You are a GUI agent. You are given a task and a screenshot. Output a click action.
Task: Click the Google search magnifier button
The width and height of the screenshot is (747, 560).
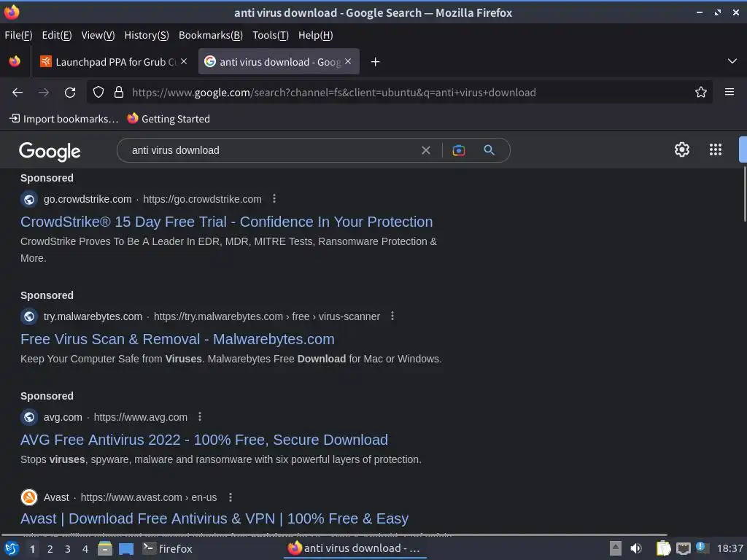point(489,150)
